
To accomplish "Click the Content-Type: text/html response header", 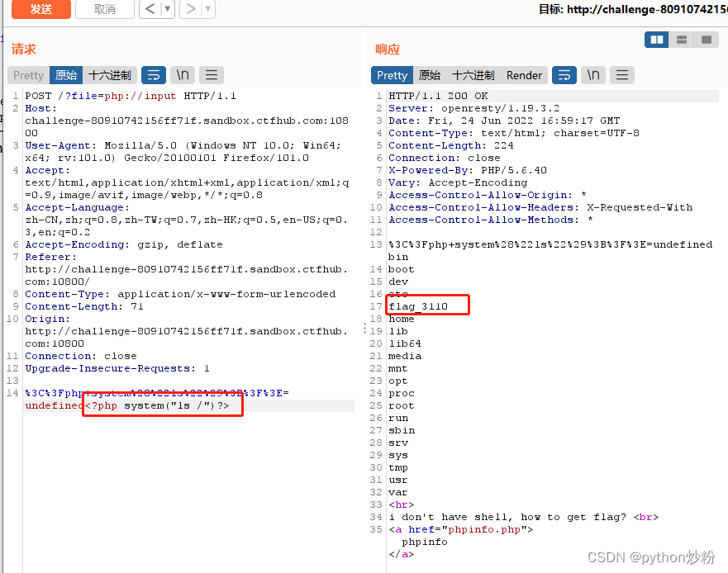I will (x=513, y=133).
